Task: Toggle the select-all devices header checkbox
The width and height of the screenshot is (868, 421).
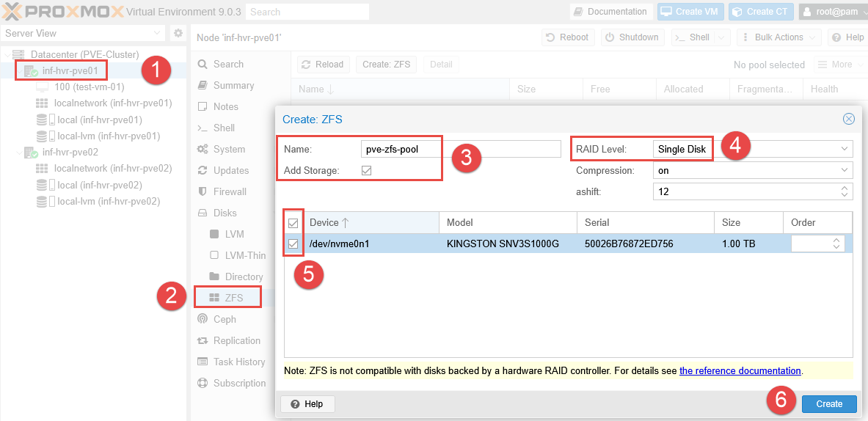Action: (293, 222)
